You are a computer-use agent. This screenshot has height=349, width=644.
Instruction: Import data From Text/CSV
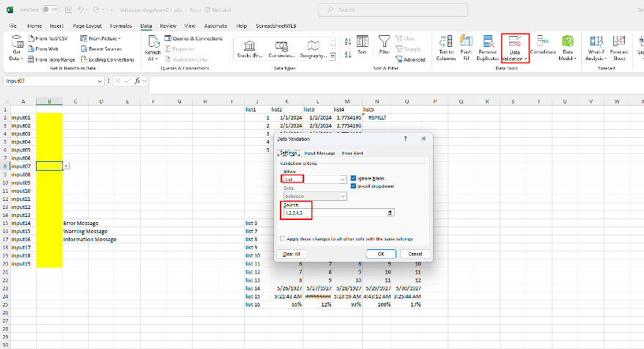click(x=48, y=38)
